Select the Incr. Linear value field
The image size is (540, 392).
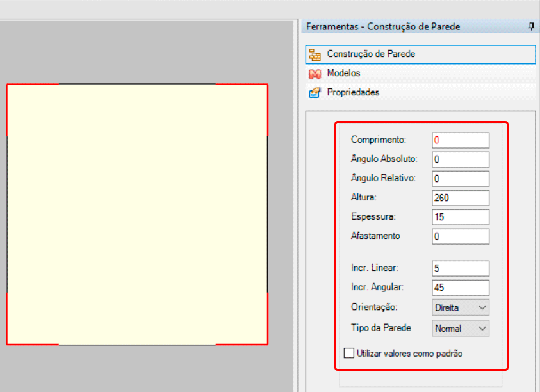click(461, 268)
